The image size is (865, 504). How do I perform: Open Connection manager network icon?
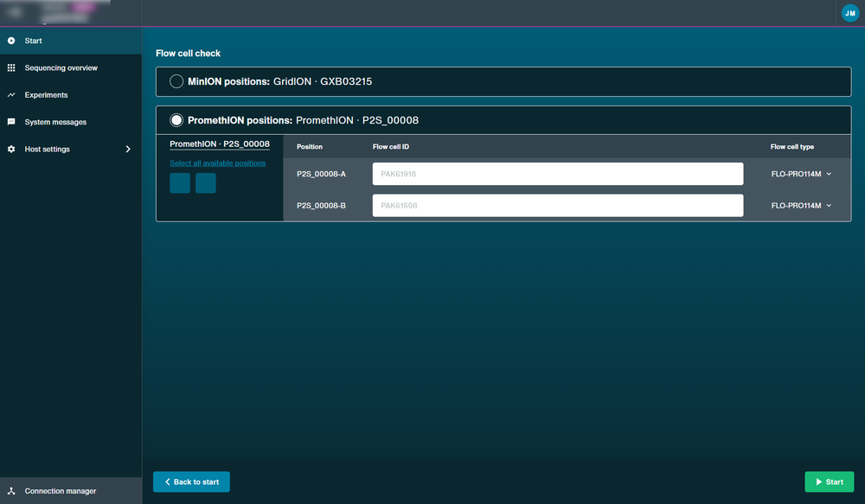(x=11, y=491)
